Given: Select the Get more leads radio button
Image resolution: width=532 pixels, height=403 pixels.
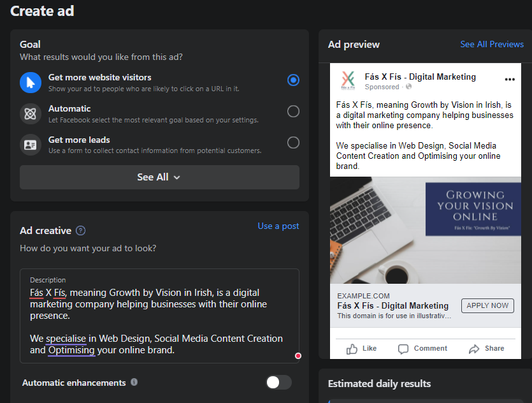Looking at the screenshot, I should click(x=293, y=143).
